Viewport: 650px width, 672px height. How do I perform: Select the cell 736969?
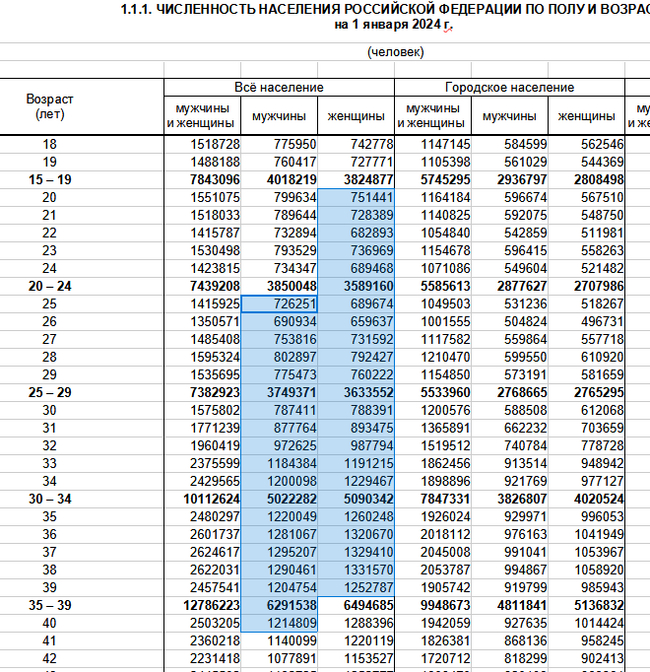point(356,251)
